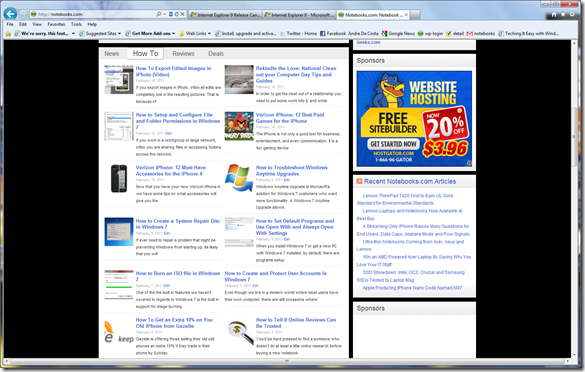Open favorites star icon at top right

coord(563,14)
